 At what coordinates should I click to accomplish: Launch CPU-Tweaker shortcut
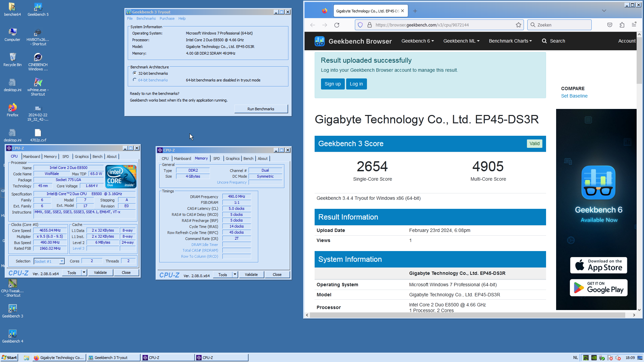12,288
